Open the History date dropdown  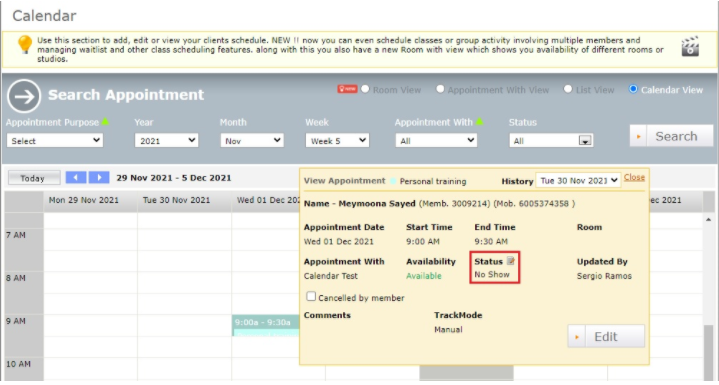click(x=578, y=181)
